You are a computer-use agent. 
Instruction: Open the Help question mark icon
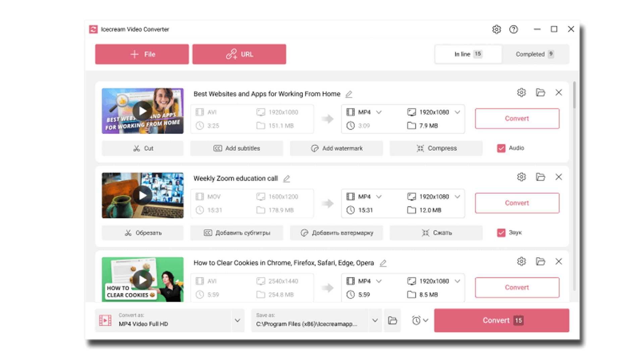[x=513, y=29]
